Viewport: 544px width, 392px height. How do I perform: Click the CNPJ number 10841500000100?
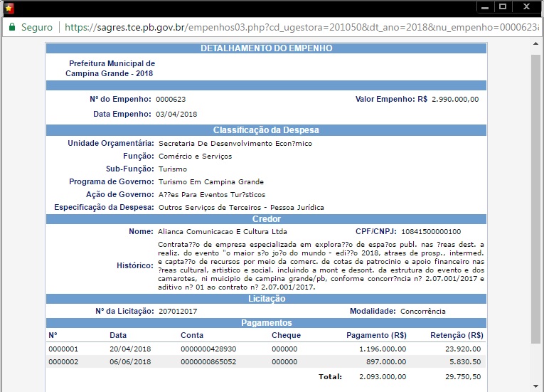pyautogui.click(x=431, y=232)
